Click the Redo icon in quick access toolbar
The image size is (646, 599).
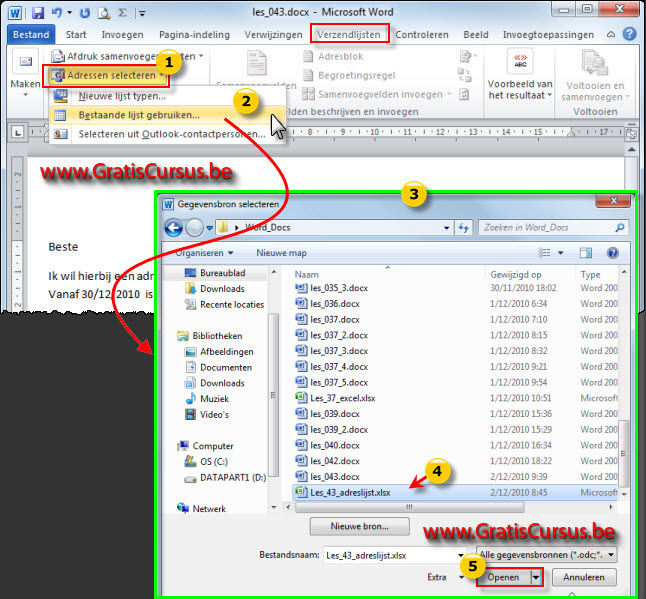click(85, 13)
